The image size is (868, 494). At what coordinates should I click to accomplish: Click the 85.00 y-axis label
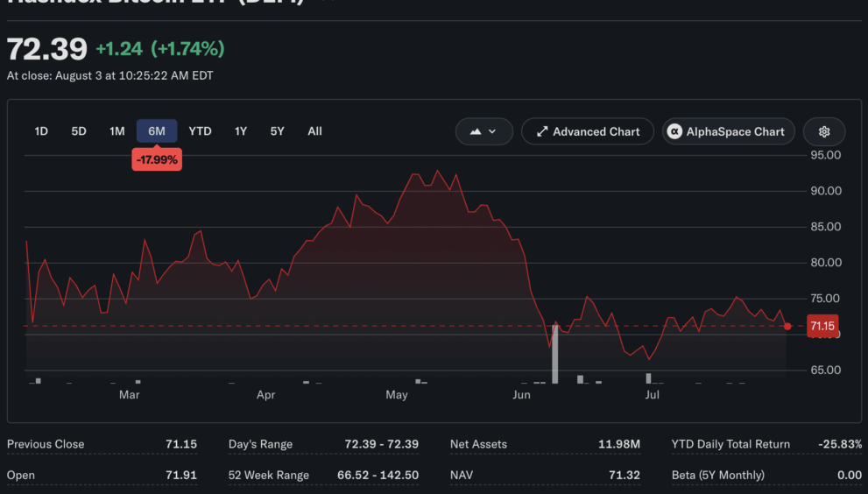[825, 227]
